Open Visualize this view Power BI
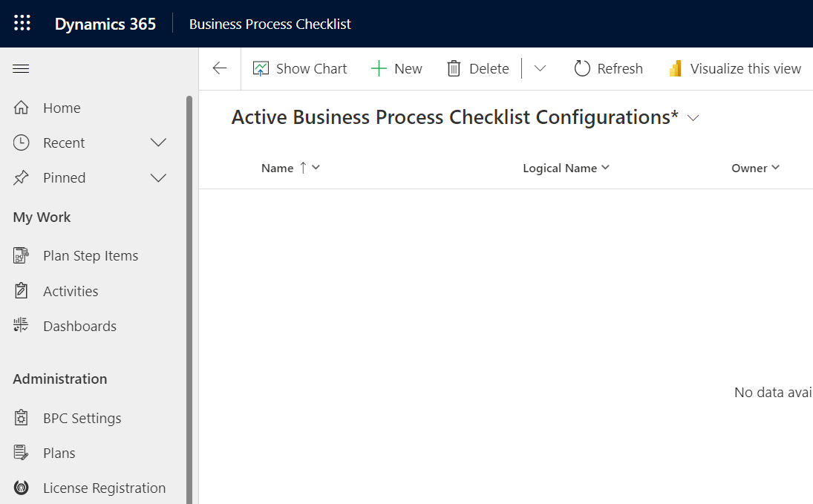 735,69
